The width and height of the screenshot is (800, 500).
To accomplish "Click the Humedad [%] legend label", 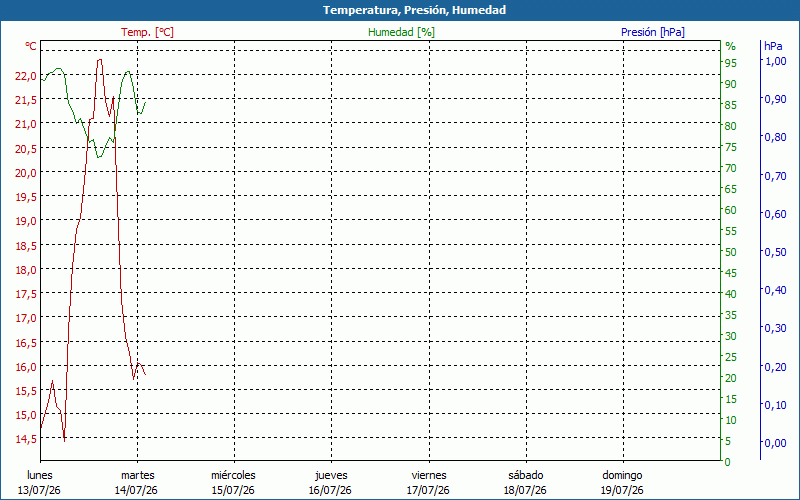I will (401, 32).
